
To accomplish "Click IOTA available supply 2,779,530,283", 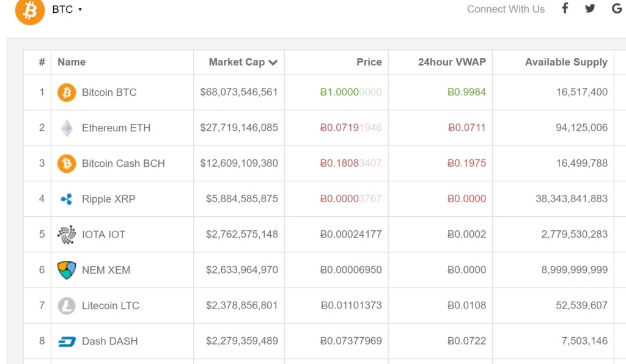I will coord(575,234).
